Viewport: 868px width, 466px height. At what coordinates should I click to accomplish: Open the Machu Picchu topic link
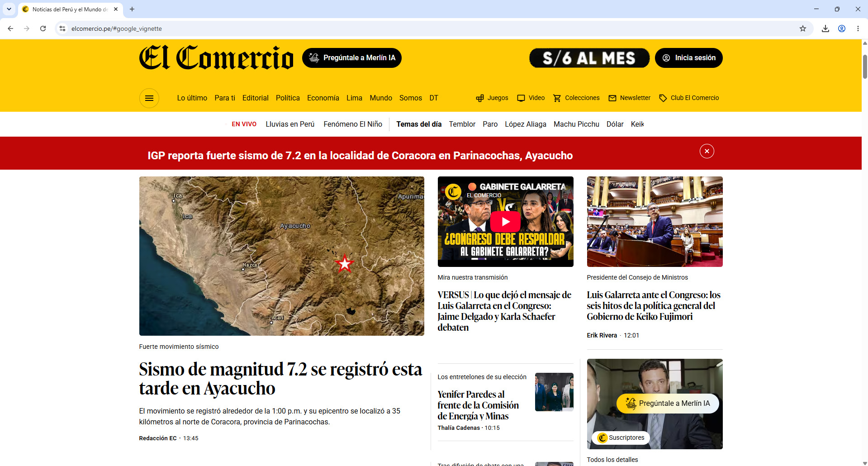point(576,124)
